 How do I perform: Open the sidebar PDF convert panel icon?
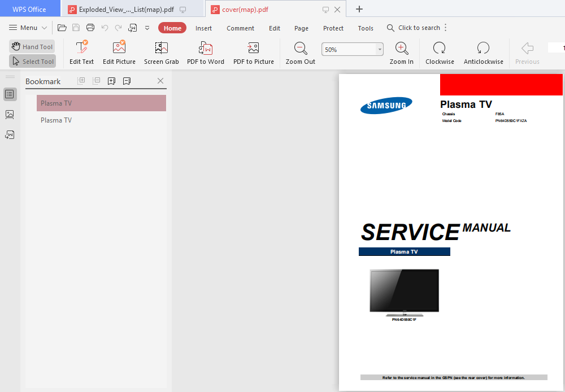click(x=10, y=135)
